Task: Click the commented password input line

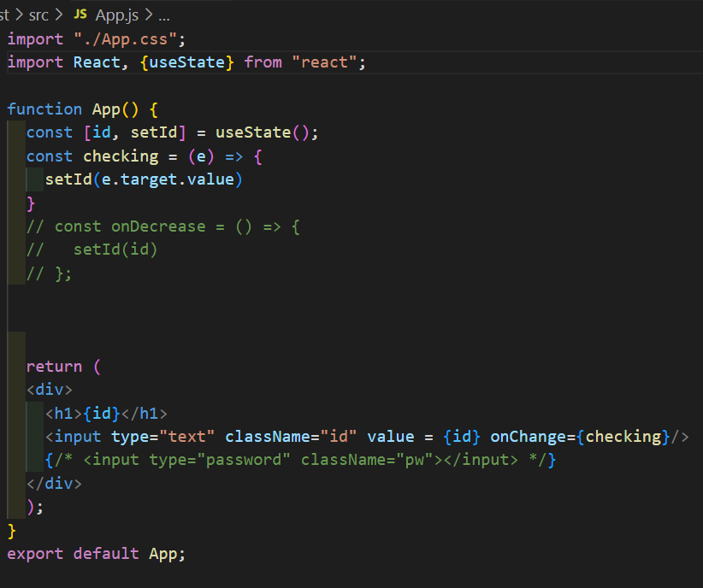Action: coord(300,460)
